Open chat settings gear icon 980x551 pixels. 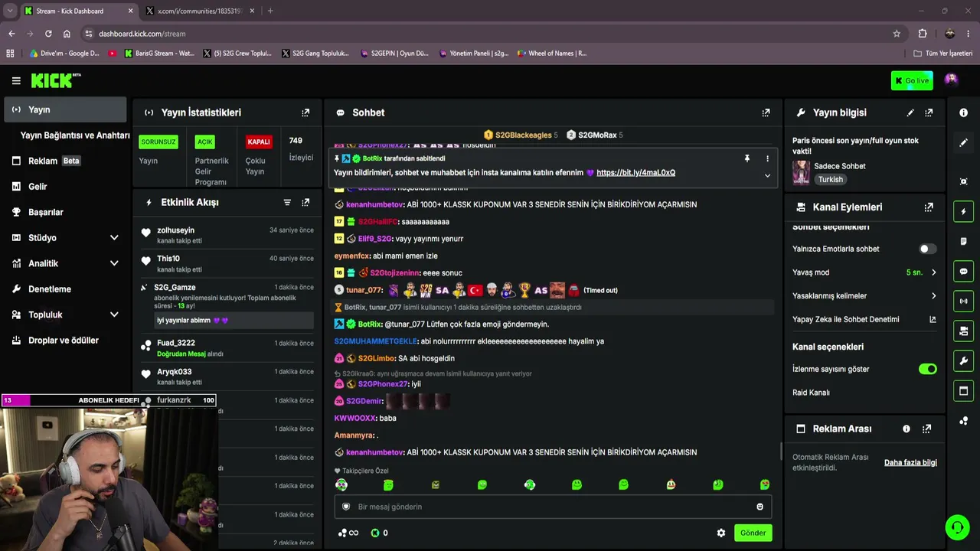(720, 533)
